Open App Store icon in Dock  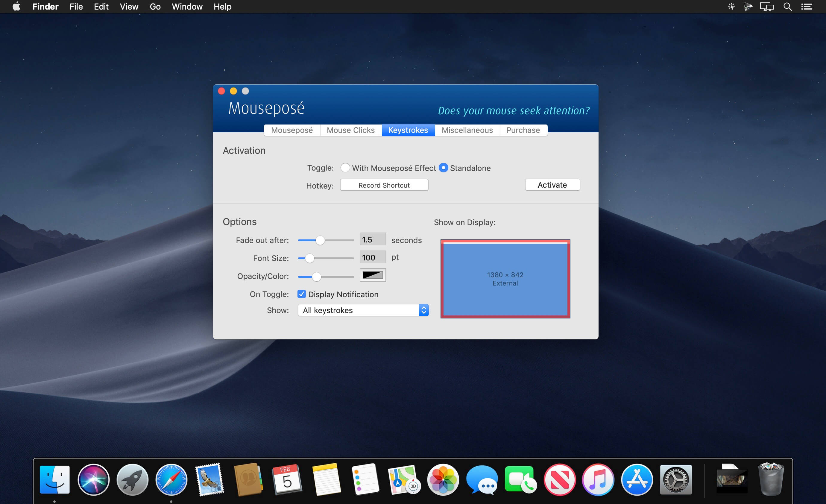pyautogui.click(x=637, y=479)
